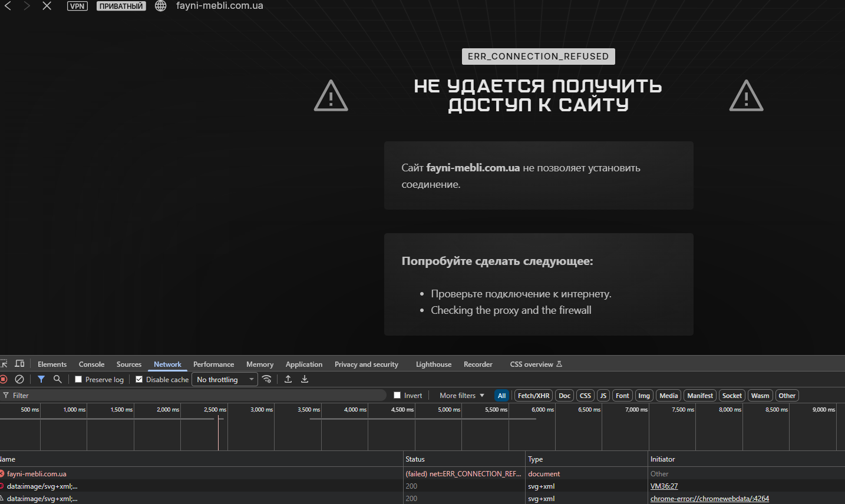Click the ПРИВАТНЫЙ private mode badge
Screen dimensions: 845x504
121,6
